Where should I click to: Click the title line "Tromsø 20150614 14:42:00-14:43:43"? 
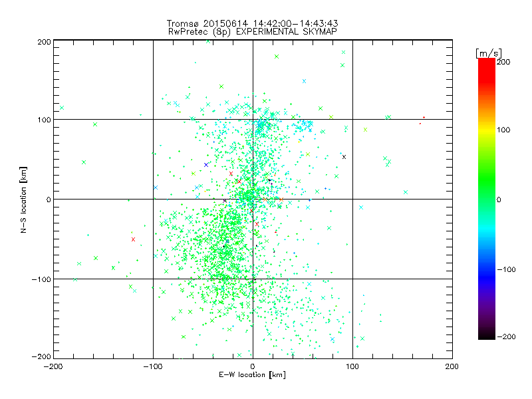tap(253, 23)
